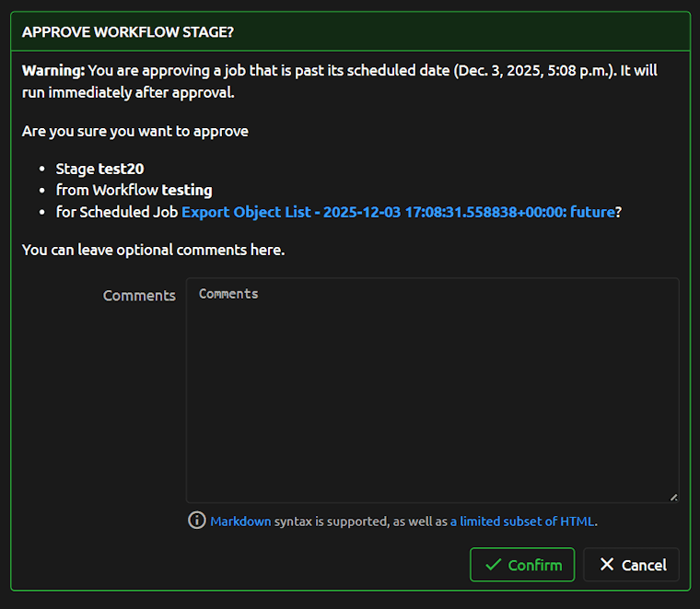Click the X icon on Cancel

(x=606, y=565)
